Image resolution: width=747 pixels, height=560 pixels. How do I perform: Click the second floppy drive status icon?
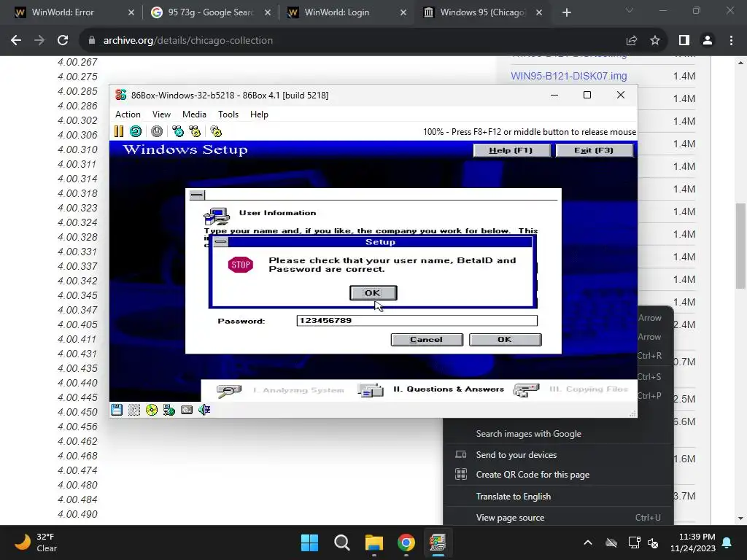click(x=134, y=410)
